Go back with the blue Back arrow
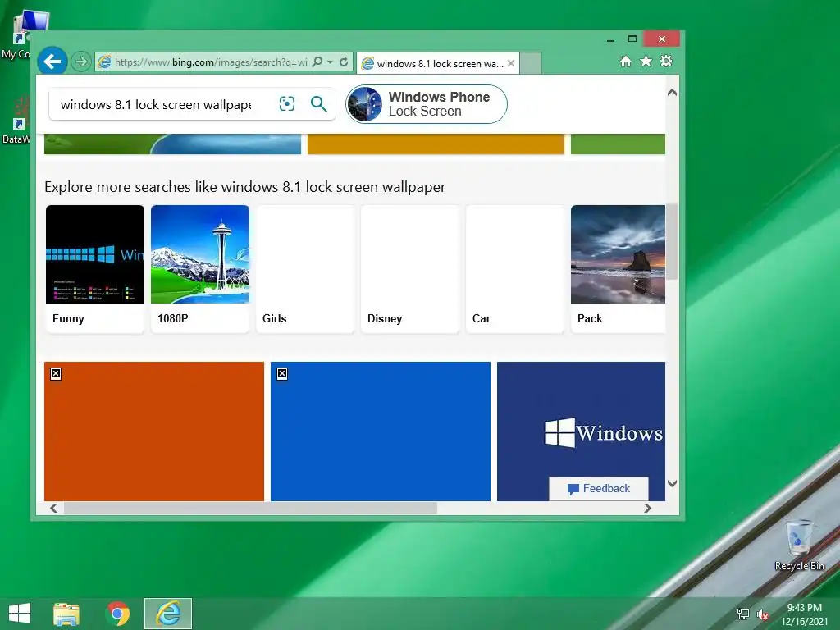Viewport: 840px width, 630px height. click(52, 62)
